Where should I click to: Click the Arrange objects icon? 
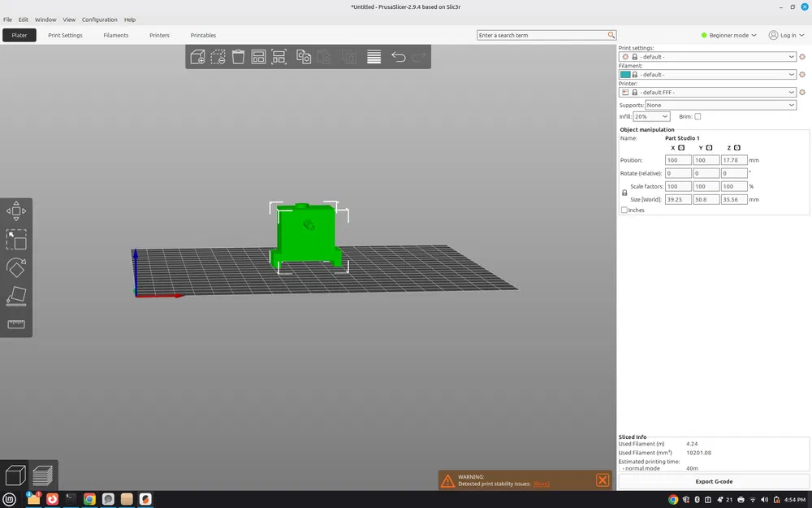(x=258, y=57)
